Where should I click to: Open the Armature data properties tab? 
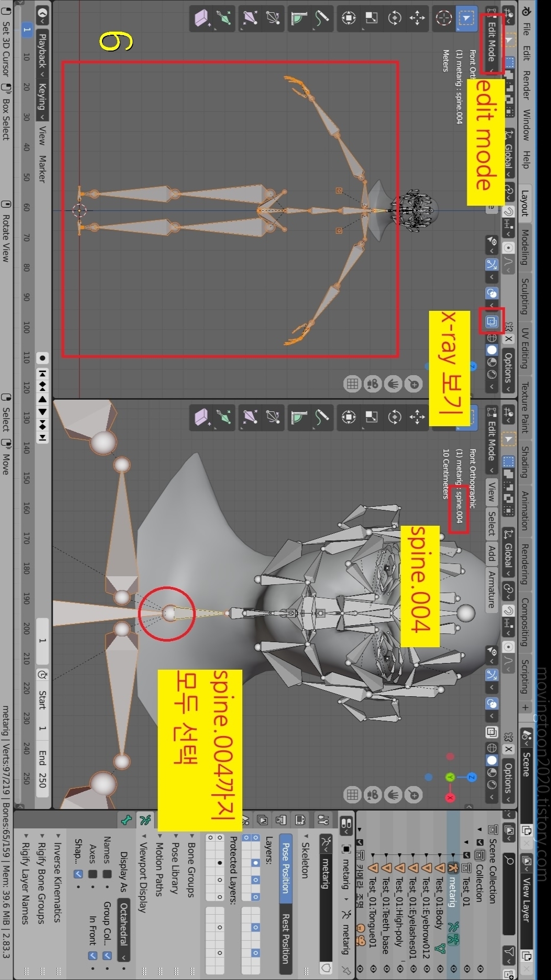[145, 820]
